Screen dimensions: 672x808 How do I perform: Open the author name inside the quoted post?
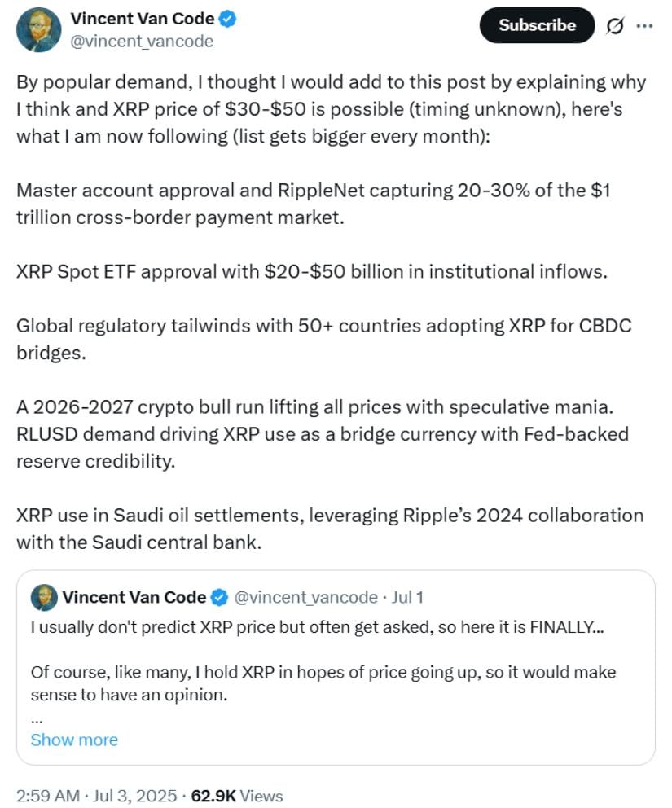(134, 597)
